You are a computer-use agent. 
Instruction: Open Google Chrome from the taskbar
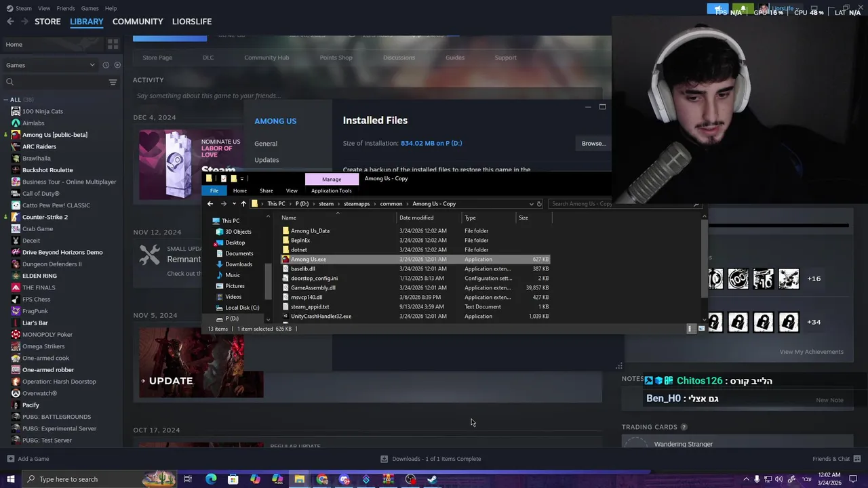(322, 479)
